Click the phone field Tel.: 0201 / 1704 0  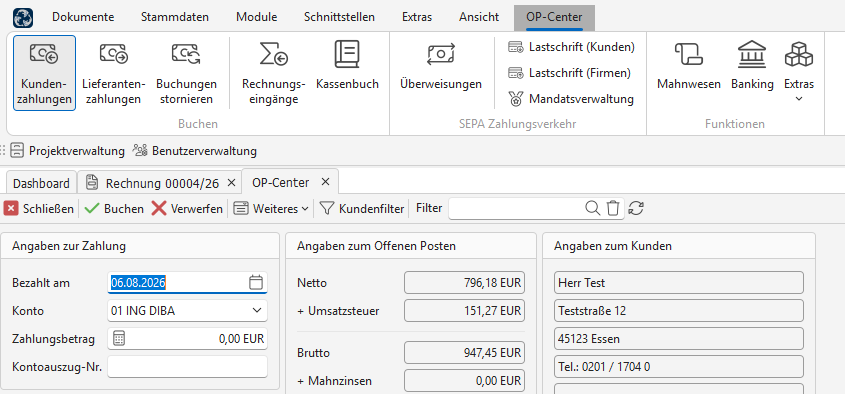(x=678, y=367)
